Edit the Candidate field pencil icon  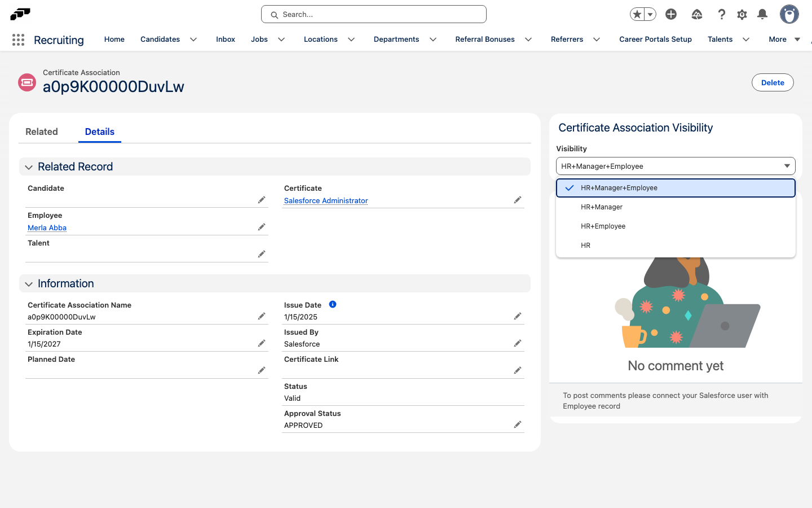pyautogui.click(x=262, y=200)
